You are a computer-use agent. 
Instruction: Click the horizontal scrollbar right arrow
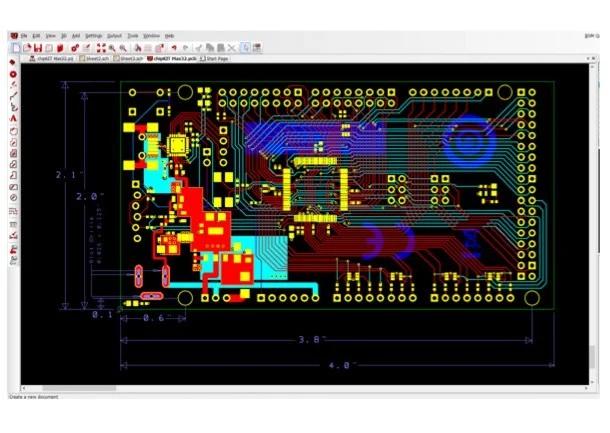tap(586, 388)
